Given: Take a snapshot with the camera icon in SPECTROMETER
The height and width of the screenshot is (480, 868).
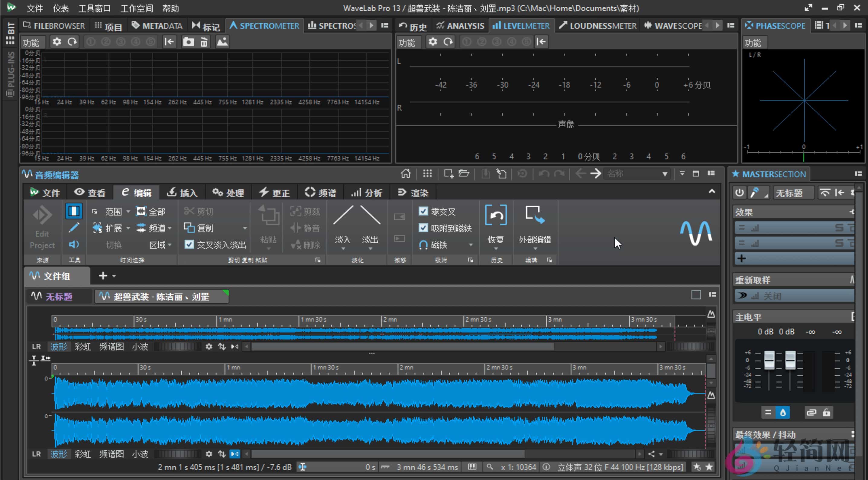Looking at the screenshot, I should coord(188,41).
